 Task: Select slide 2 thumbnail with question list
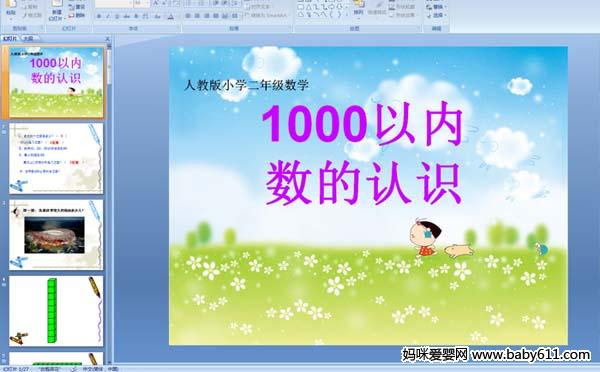56,158
